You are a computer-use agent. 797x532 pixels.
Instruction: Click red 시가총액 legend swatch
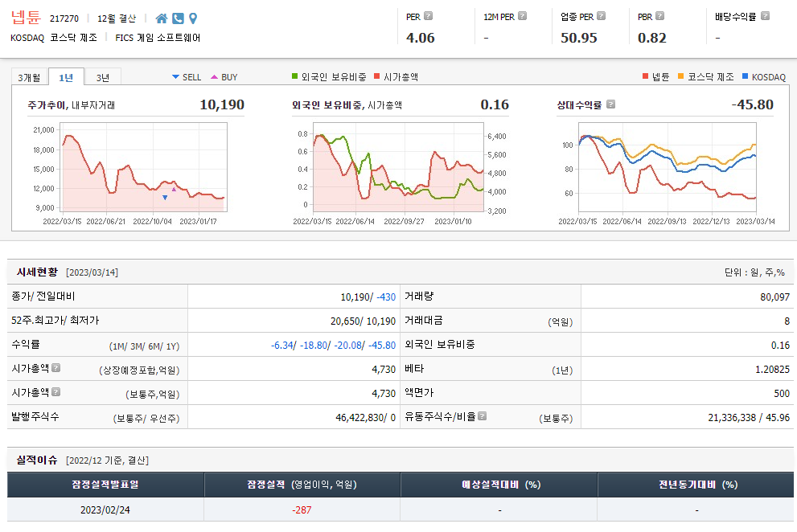tap(376, 76)
